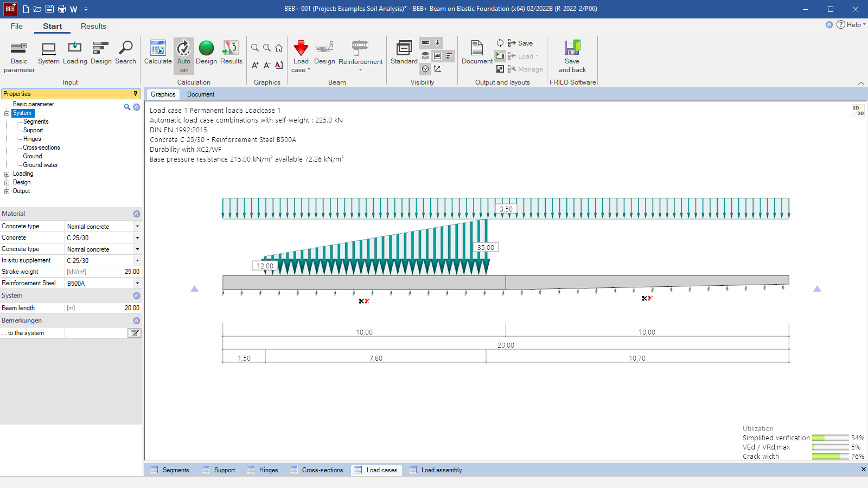The image size is (868, 488).
Task: Expand the Output tree node
Action: (7, 191)
